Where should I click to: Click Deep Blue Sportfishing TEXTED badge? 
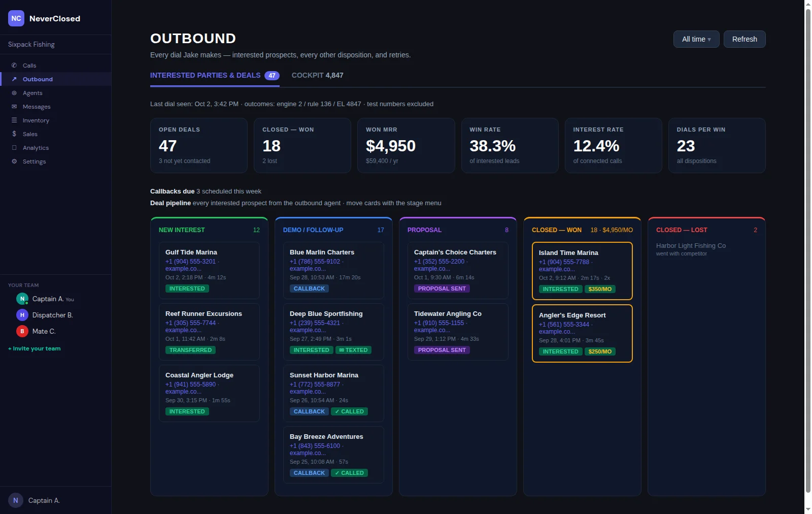353,350
